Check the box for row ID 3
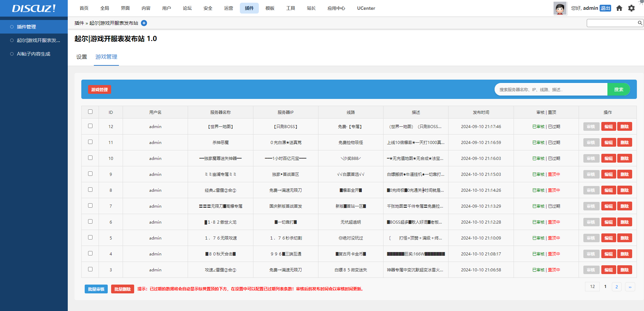The image size is (644, 311). pos(90,269)
